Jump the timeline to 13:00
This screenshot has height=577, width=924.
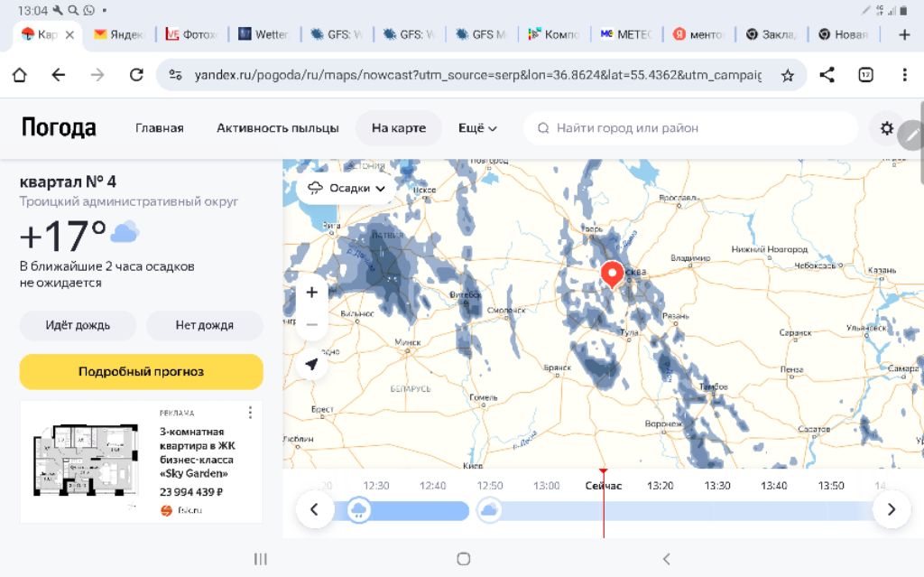click(546, 486)
